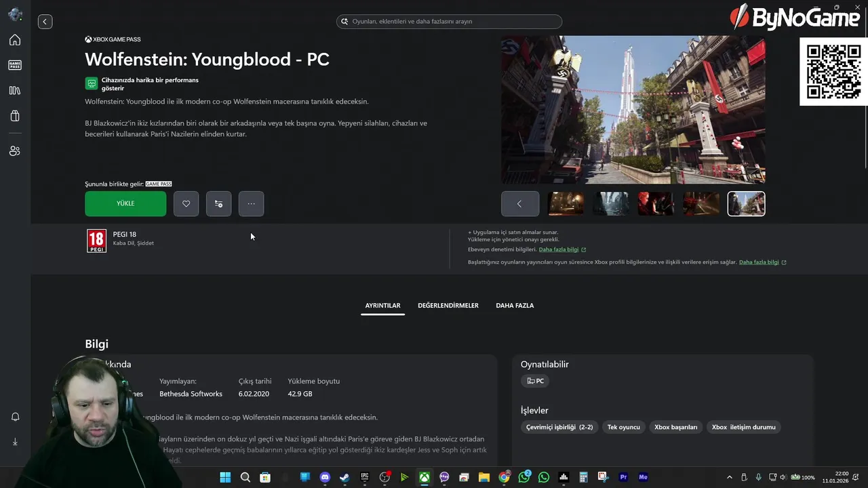Switch to the DAHA FAZLA tab
Screen dimensions: 868x488
pos(515,306)
